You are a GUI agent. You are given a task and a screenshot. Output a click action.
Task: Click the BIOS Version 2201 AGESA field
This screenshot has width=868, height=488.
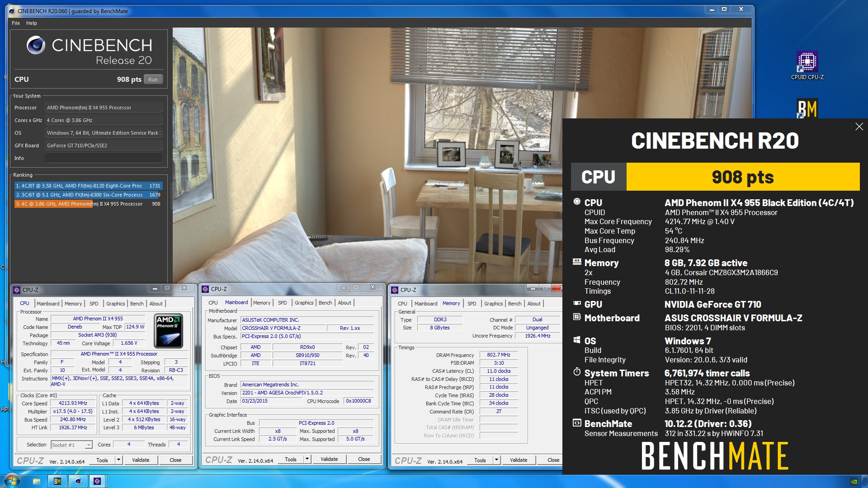tap(307, 393)
